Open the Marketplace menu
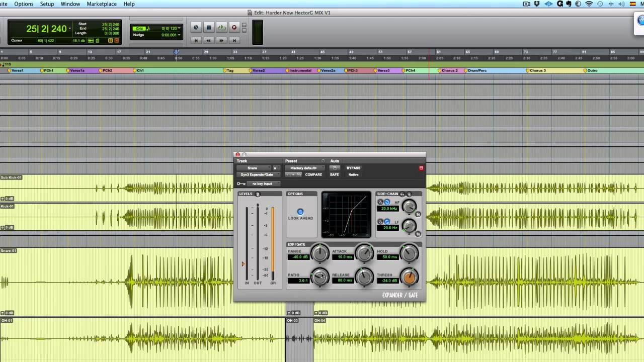 point(102,4)
